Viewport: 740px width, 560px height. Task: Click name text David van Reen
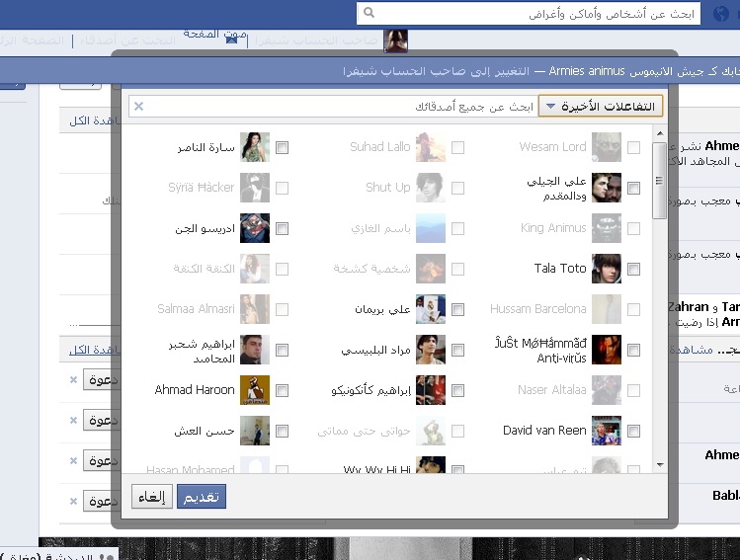coord(544,431)
